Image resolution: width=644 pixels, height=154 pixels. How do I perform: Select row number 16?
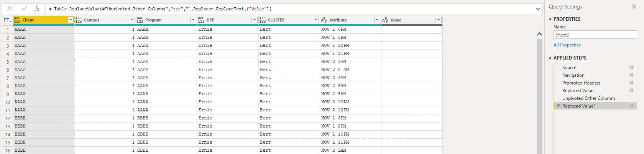[7, 151]
